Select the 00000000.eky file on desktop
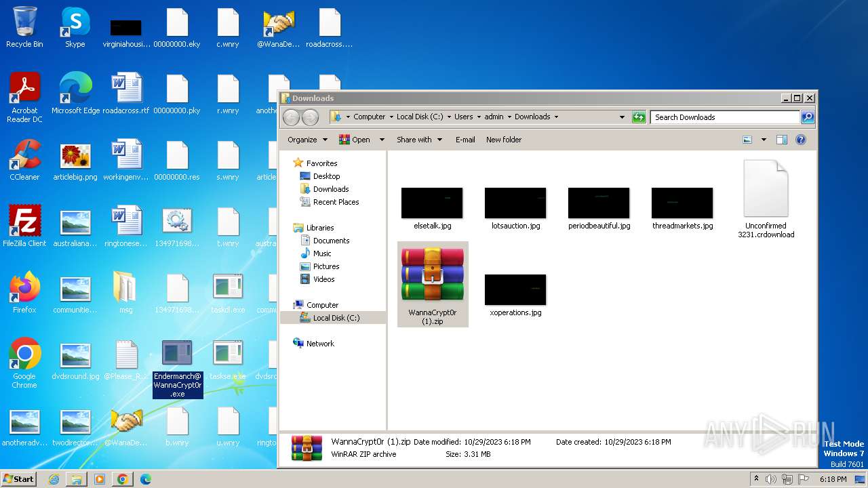868x488 pixels. [177, 28]
